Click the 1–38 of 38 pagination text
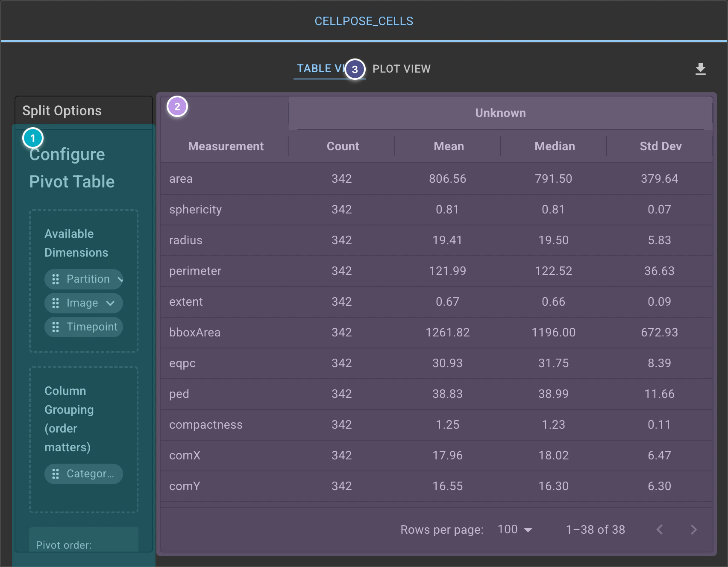Viewport: 728px width, 567px height. (596, 529)
